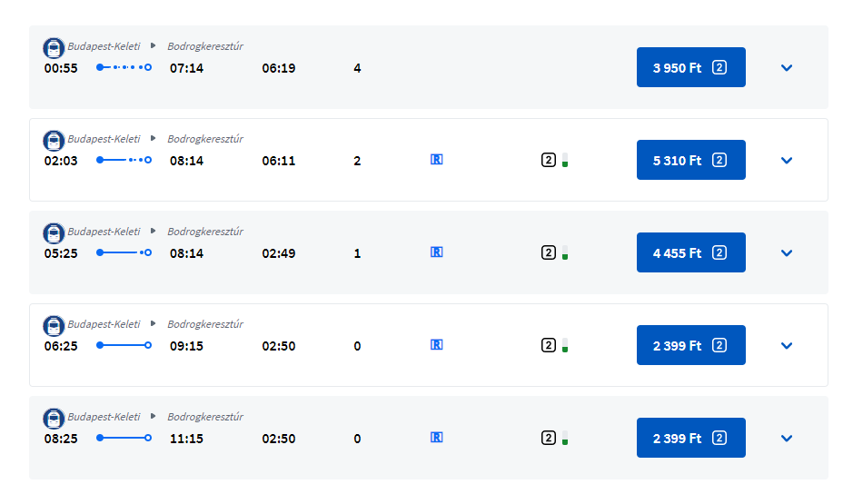The image size is (843, 504).
Task: Click the seat reservation R icon on 02:03 train
Action: tap(436, 160)
